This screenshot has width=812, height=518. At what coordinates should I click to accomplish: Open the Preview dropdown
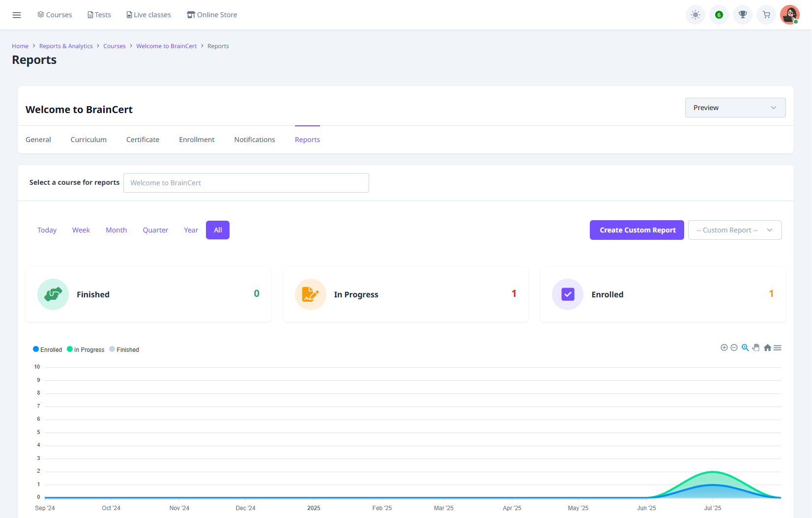point(735,107)
